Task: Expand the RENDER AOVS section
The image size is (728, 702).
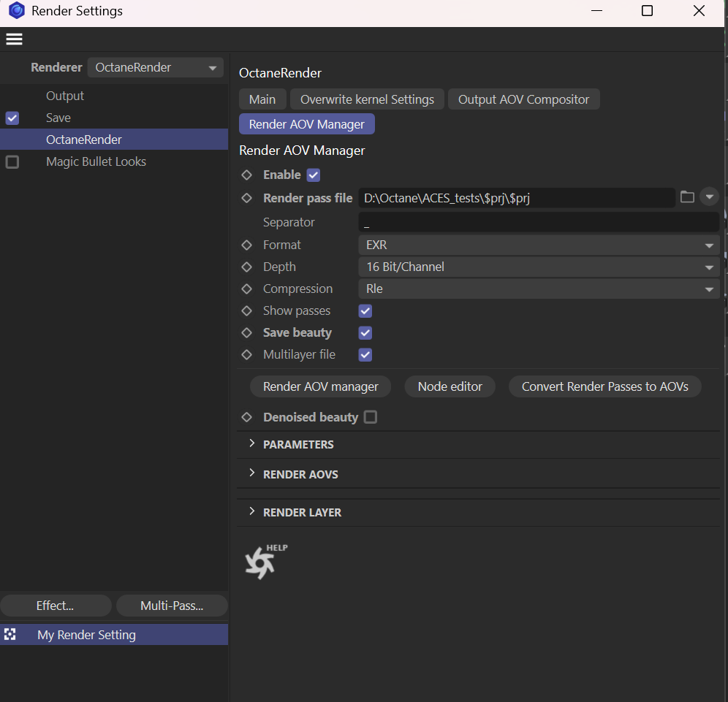Action: pyautogui.click(x=252, y=473)
